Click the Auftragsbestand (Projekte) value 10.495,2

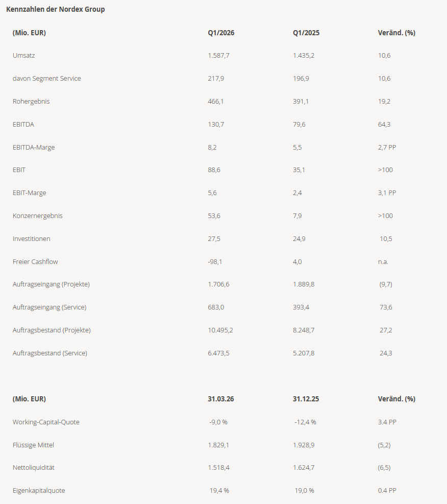click(x=220, y=330)
